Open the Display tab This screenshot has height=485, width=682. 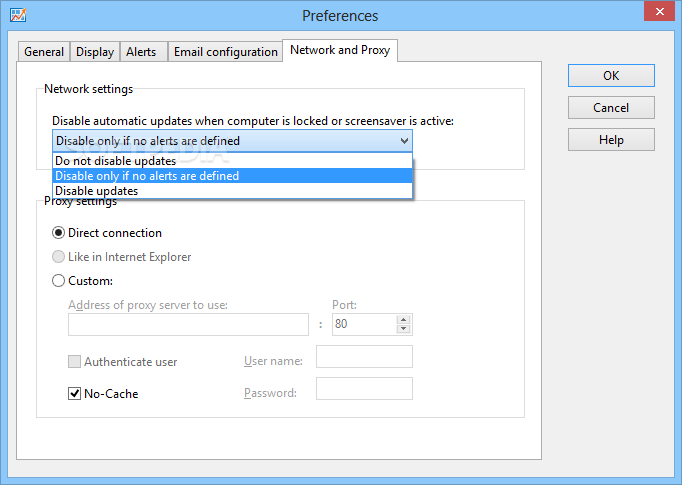pos(95,52)
